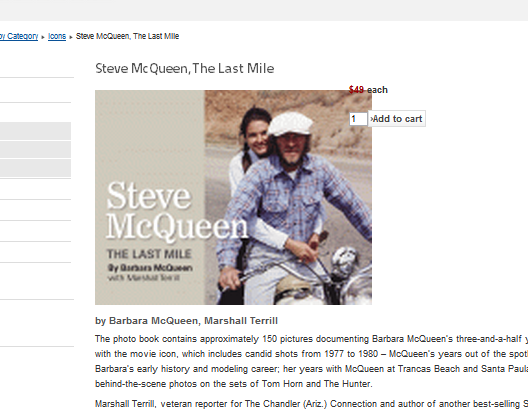Go to the Icons breadcrumb link
This screenshot has height=409, width=528.
point(57,36)
